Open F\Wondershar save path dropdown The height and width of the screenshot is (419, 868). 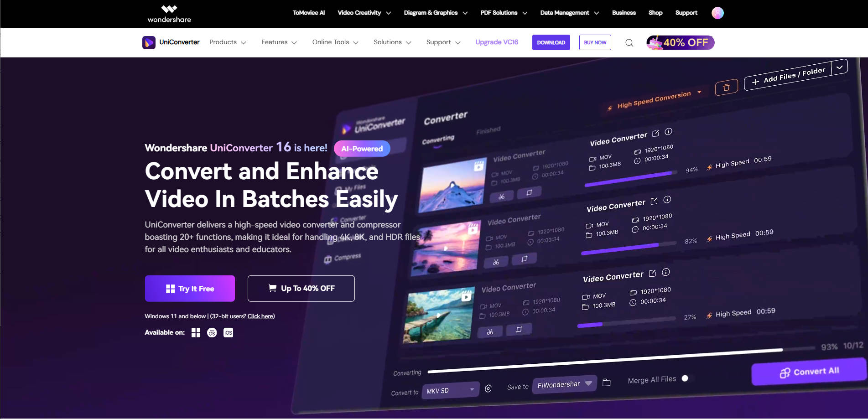click(x=565, y=384)
